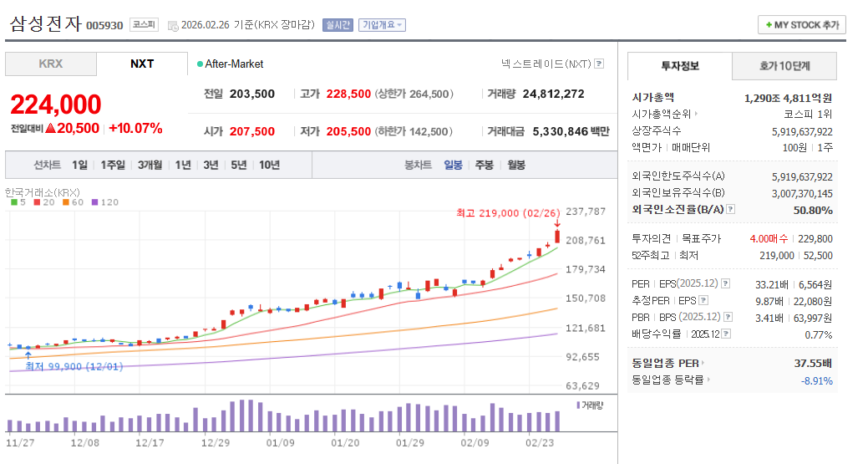Viewport: 868px width, 464px height.
Task: Click the 37.55배 sector PER value
Action: pos(813,363)
